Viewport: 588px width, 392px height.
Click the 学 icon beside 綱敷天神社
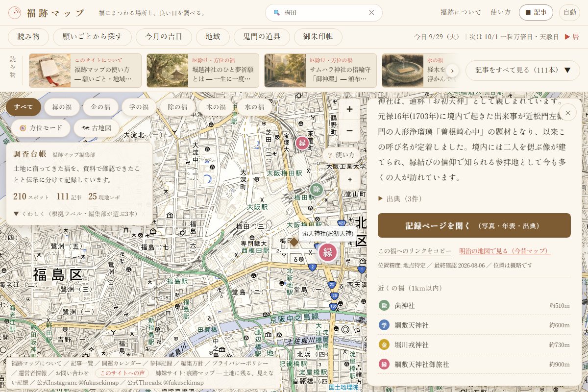coord(384,325)
